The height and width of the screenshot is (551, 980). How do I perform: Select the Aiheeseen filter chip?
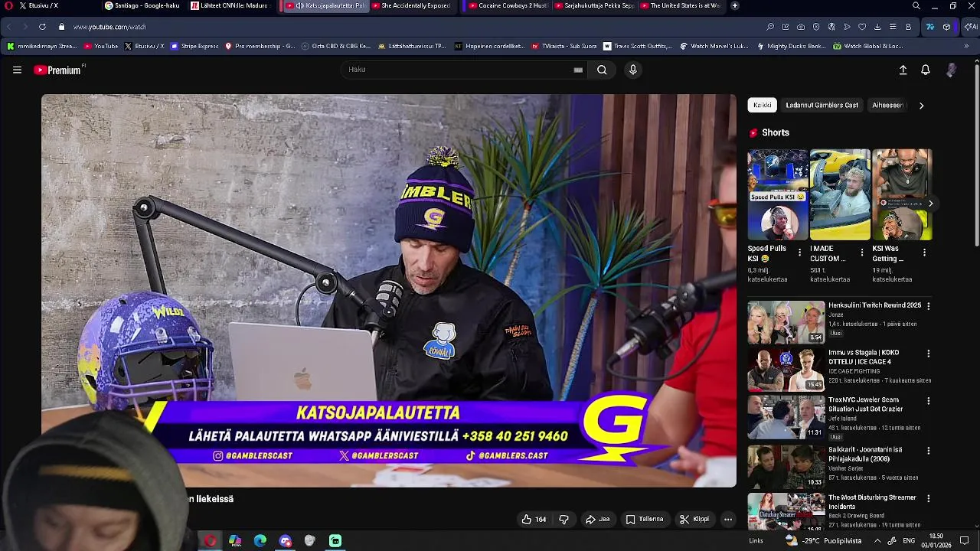tap(888, 105)
